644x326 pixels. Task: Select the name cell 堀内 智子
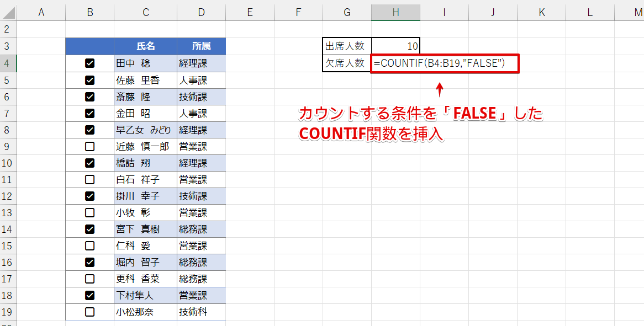[x=146, y=262]
